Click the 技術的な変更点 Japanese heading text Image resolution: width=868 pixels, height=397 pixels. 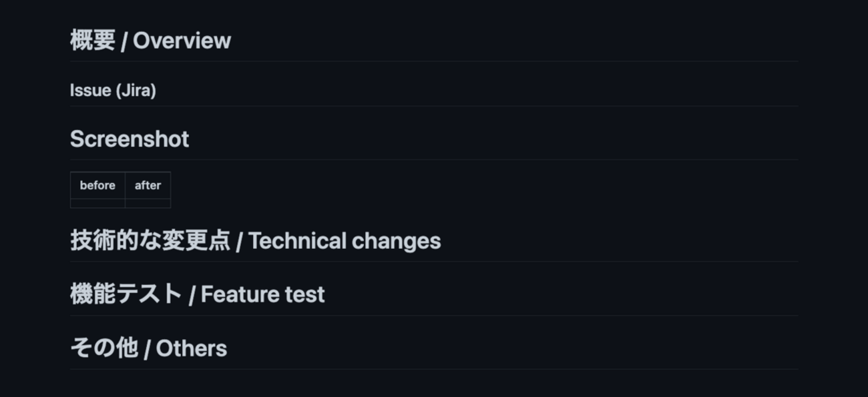pos(150,241)
